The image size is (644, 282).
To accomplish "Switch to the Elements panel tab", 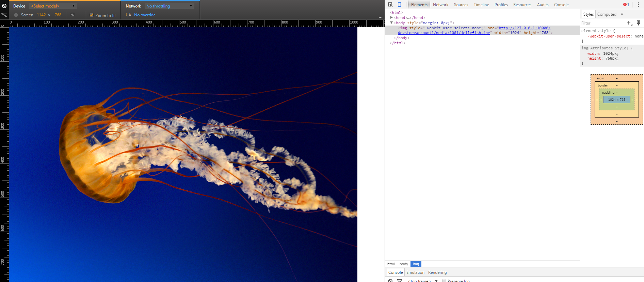I will point(419,4).
